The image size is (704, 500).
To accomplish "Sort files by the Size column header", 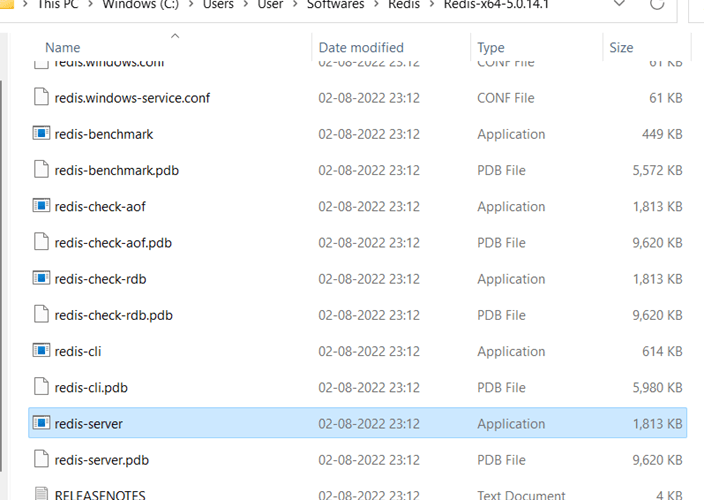I will coord(621,48).
